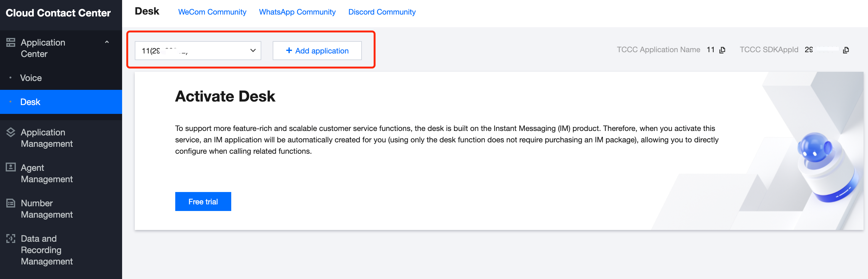Click the Agent Management person icon
This screenshot has height=279, width=868.
10,167
